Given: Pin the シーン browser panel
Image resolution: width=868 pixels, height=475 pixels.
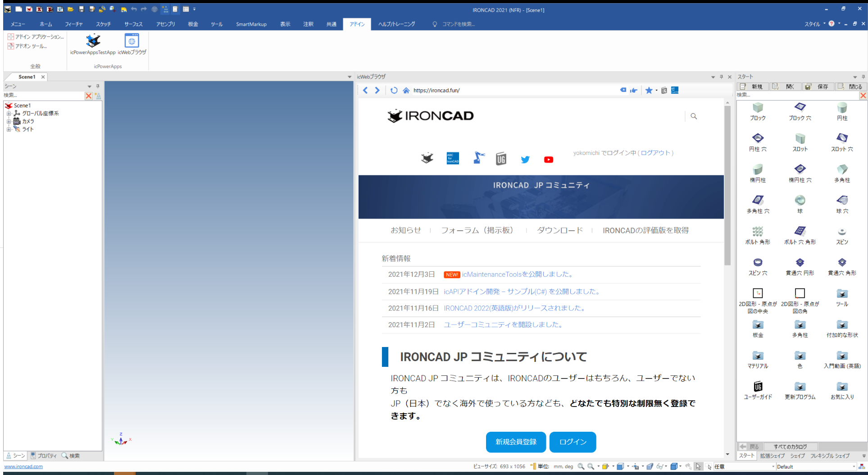Looking at the screenshot, I should (98, 86).
